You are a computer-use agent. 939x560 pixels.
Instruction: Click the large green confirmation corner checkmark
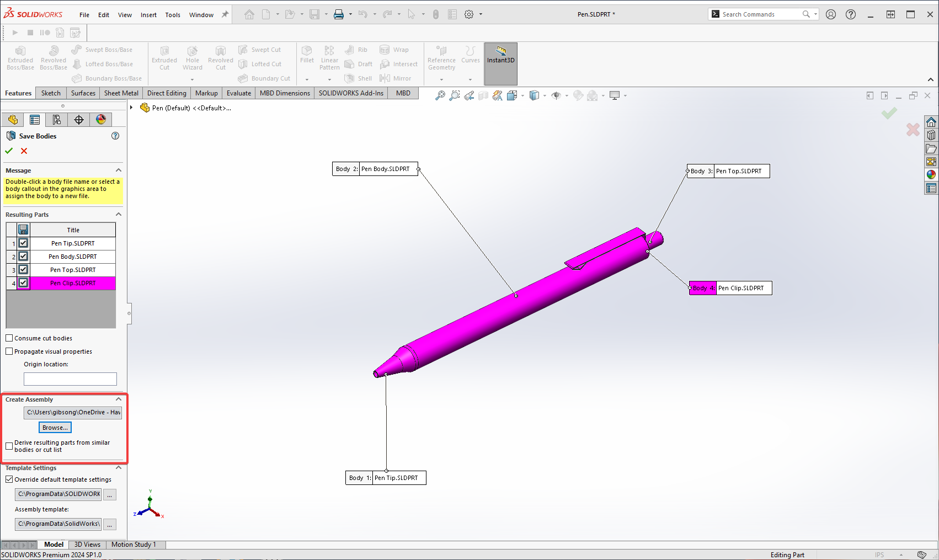(x=889, y=114)
